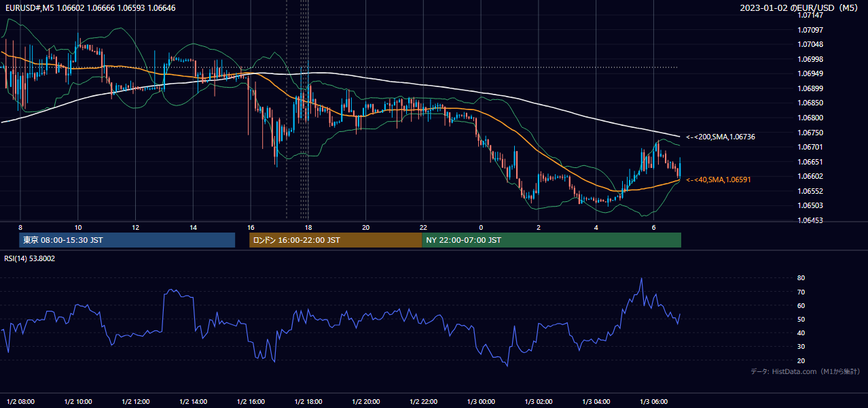Viewport: 868px width, 408px height.
Task: Click RSI axis level 20
Action: coord(801,360)
